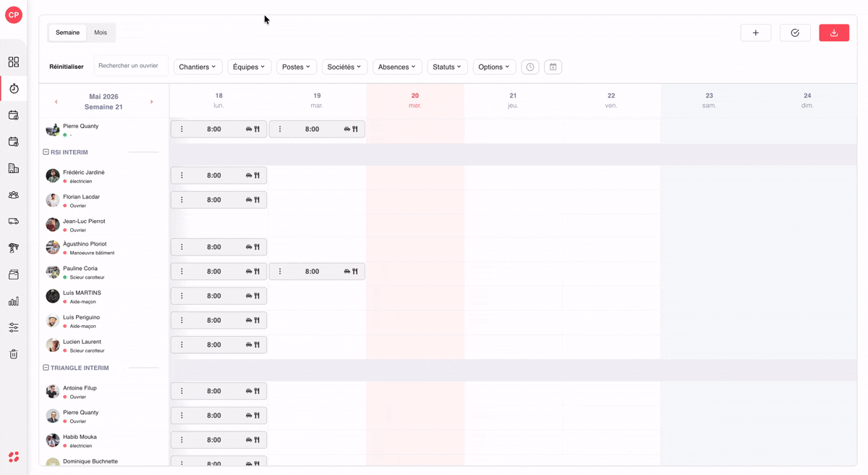Open 8:00 entry for Luis Periguino Monday
Viewport: 868px width, 475px height.
click(218, 320)
